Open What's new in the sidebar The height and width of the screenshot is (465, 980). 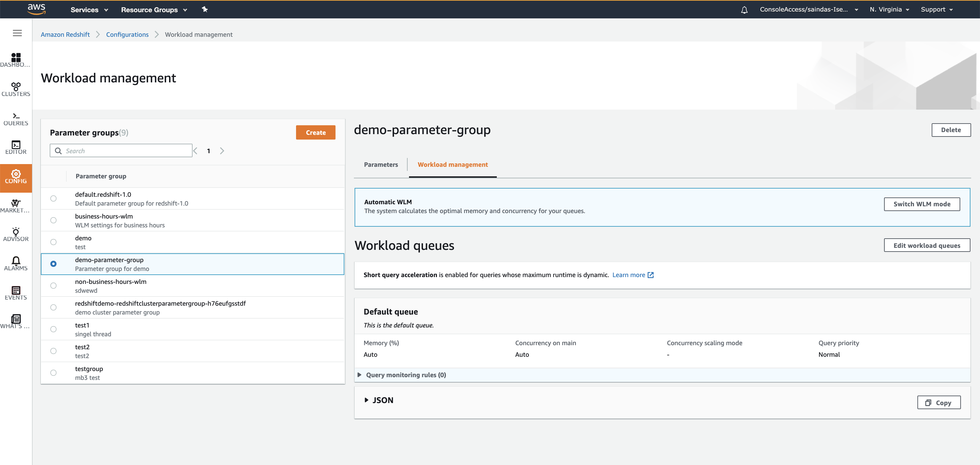click(16, 322)
